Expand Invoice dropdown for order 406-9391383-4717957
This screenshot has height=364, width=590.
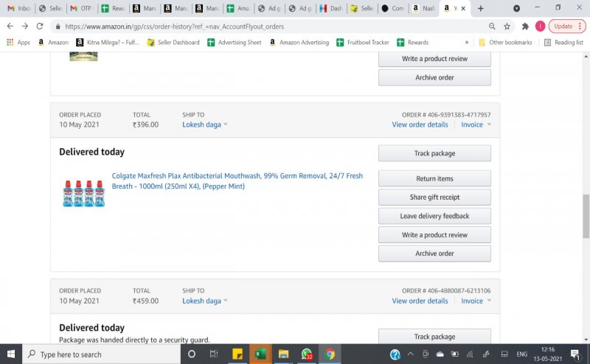(x=476, y=125)
